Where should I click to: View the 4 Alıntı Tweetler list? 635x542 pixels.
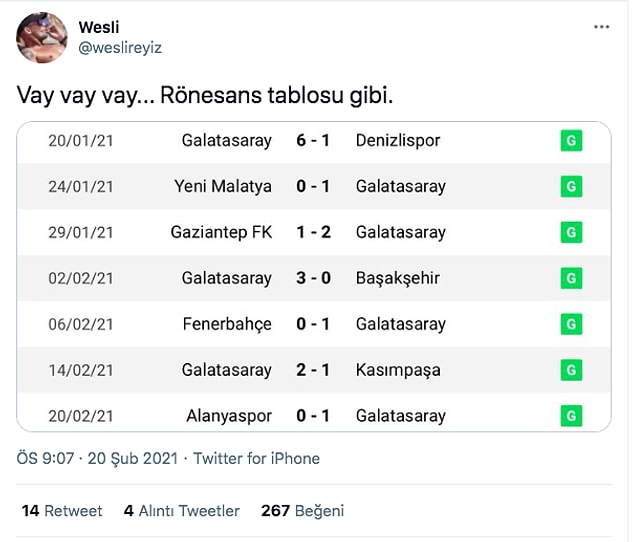click(181, 511)
